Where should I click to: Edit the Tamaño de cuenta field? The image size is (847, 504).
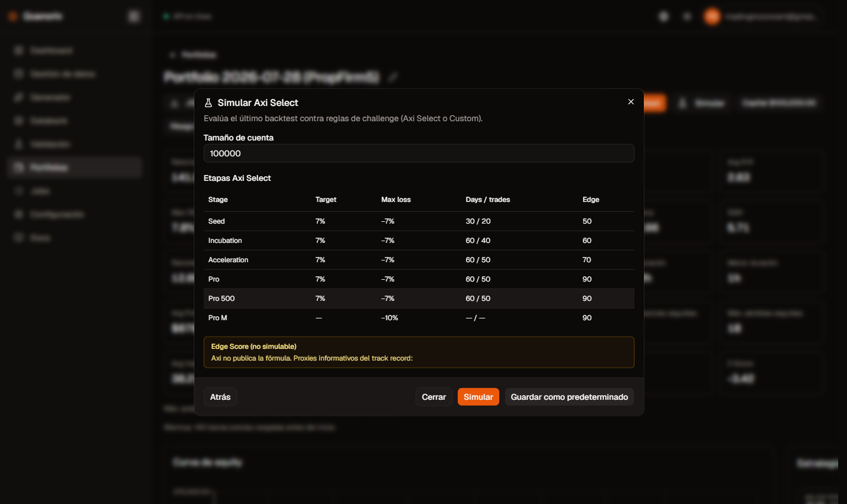coord(419,153)
